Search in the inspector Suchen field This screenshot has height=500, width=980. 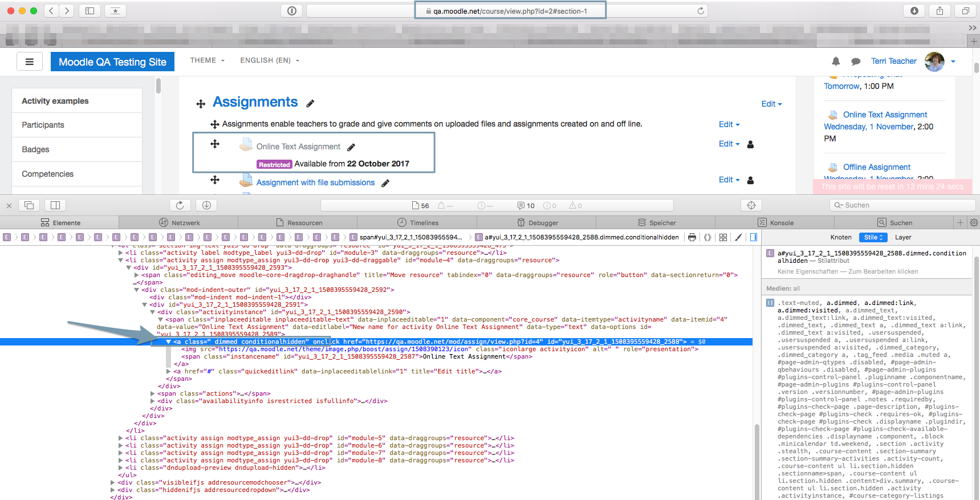pyautogui.click(x=902, y=205)
